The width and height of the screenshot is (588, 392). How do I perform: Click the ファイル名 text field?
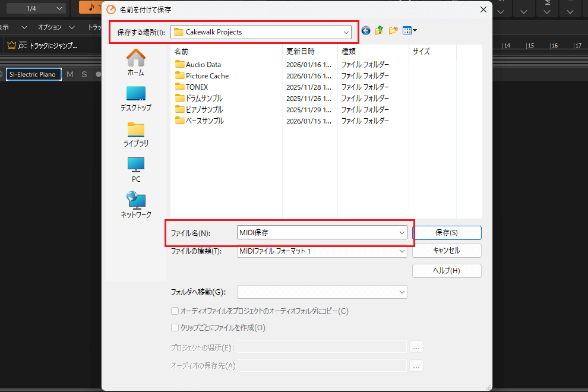click(315, 233)
